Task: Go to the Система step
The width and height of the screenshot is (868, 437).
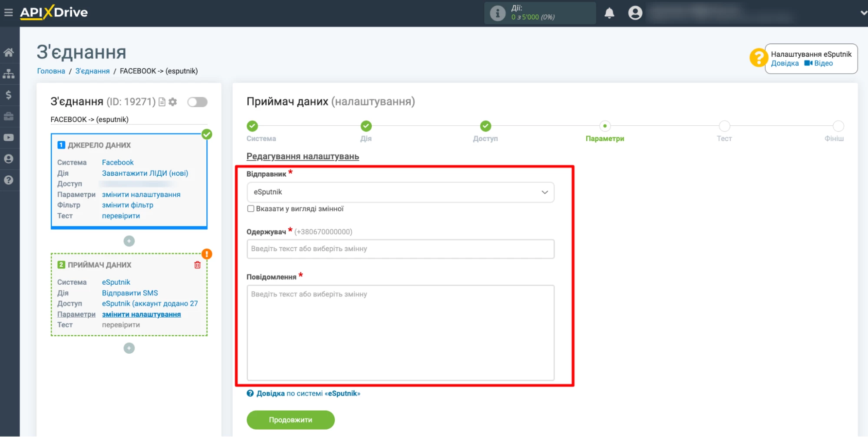Action: (252, 126)
